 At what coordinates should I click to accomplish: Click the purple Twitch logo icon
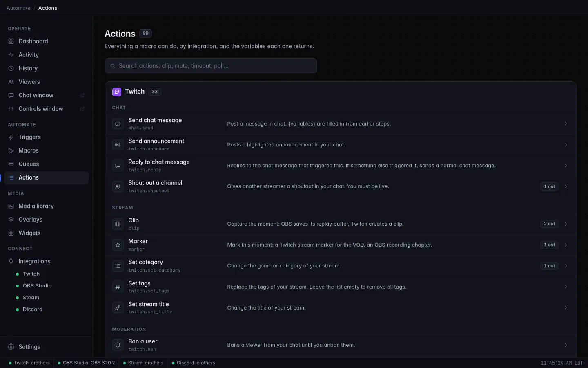117,92
